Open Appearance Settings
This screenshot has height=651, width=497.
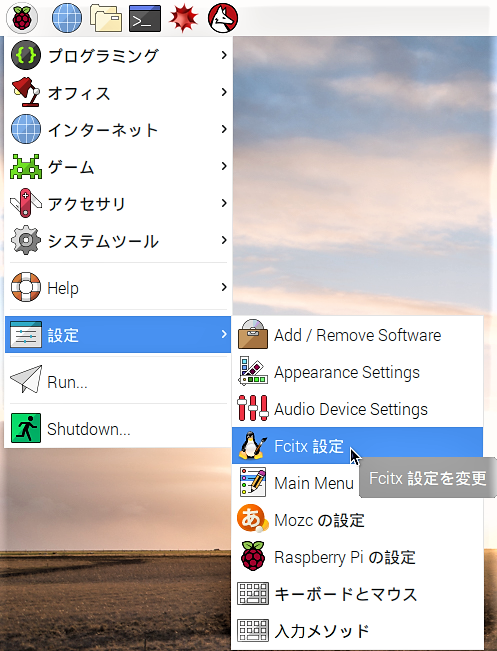point(357,372)
